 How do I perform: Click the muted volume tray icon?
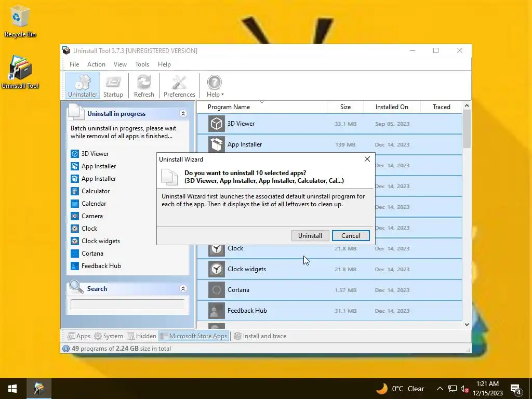[464, 389]
